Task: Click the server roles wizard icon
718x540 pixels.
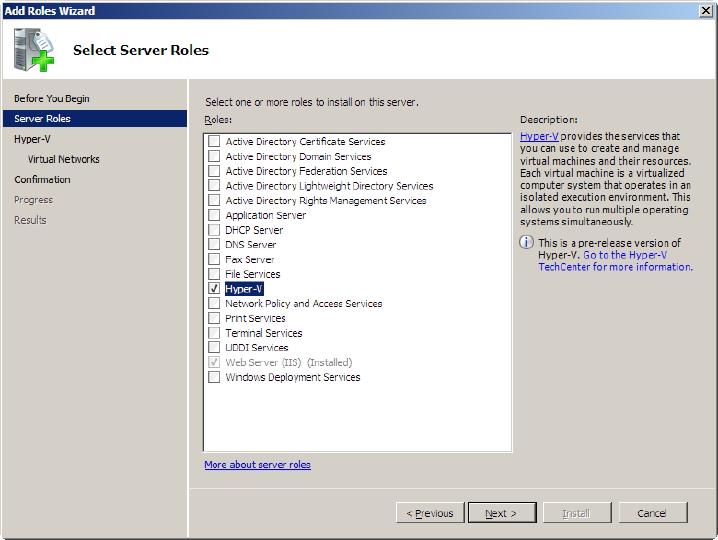Action: click(x=34, y=49)
